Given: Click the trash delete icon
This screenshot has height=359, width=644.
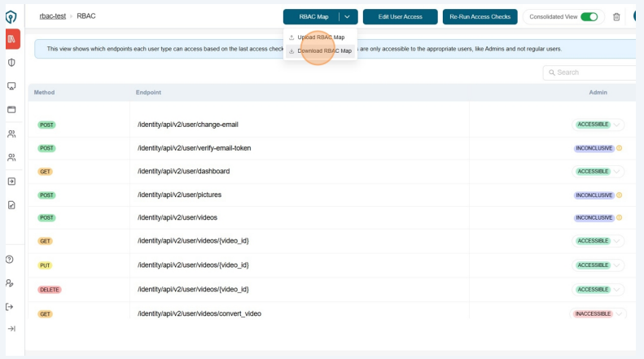Looking at the screenshot, I should (x=616, y=16).
